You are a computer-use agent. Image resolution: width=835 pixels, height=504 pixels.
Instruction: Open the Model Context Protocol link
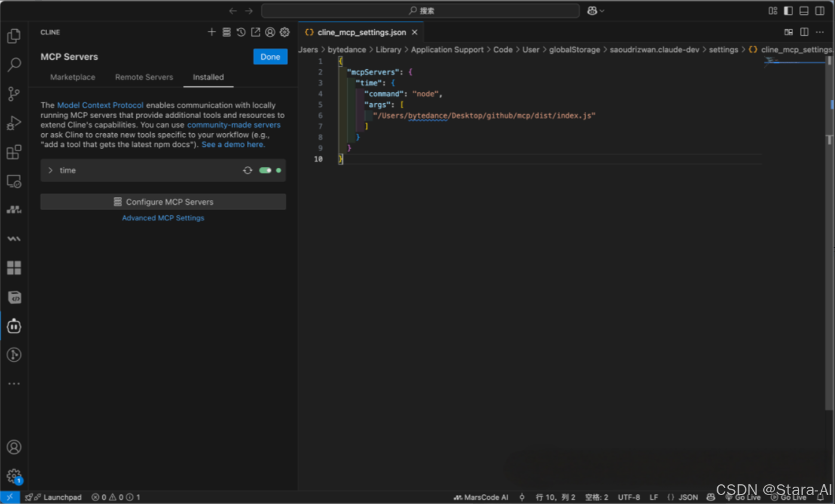pyautogui.click(x=100, y=105)
